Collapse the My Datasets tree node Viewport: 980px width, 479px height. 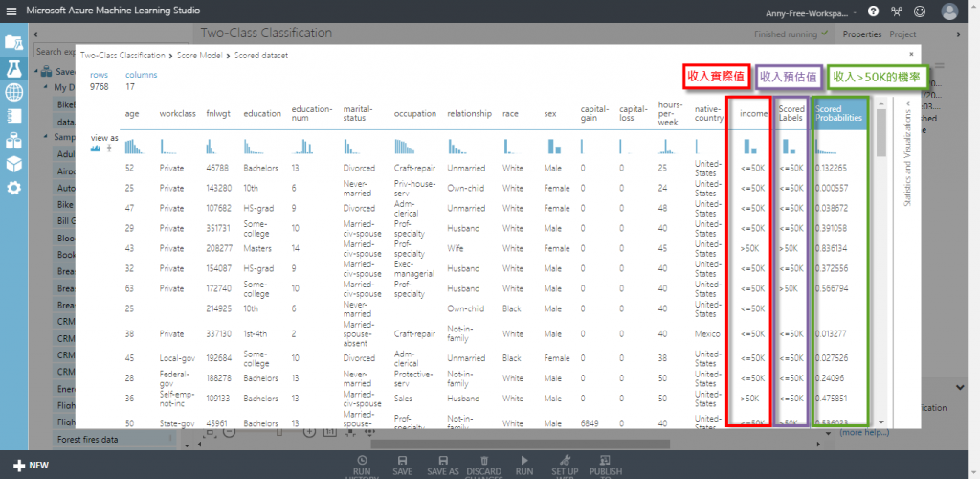pyautogui.click(x=46, y=87)
